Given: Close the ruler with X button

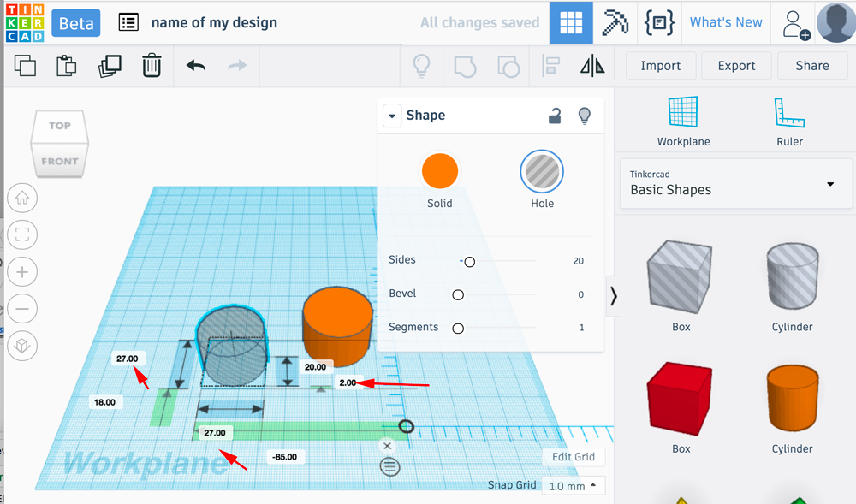Looking at the screenshot, I should point(387,446).
